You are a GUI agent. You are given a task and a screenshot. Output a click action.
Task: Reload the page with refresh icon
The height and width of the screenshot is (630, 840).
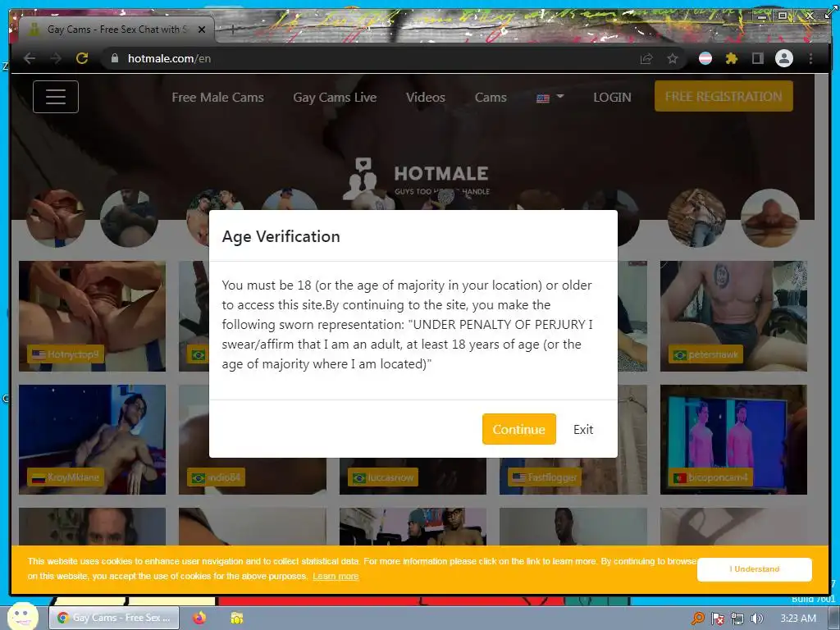[x=82, y=58]
